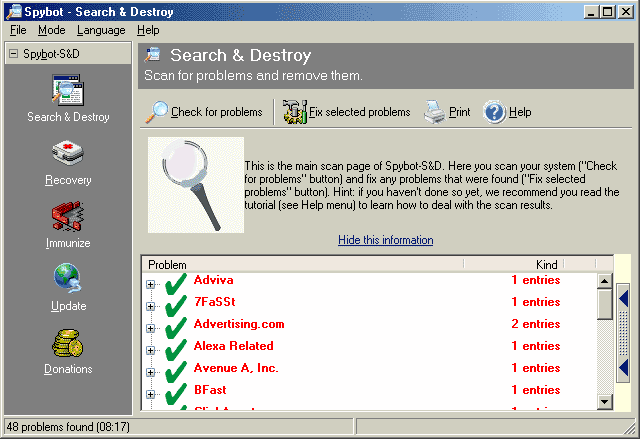Open the Language menu
Screen dimensions: 640x439
click(x=101, y=30)
